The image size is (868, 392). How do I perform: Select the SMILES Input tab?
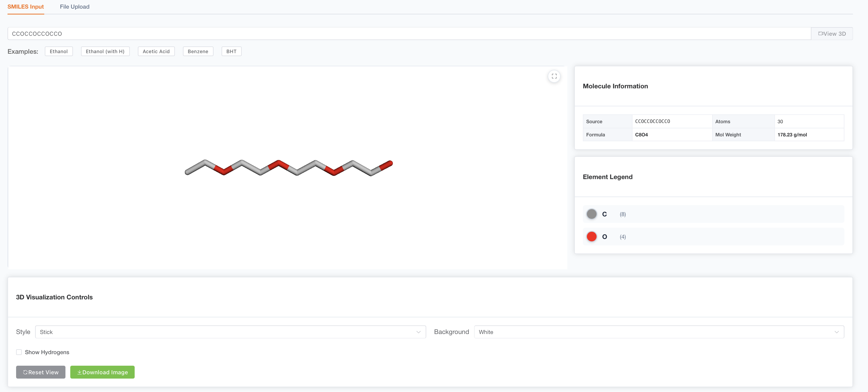click(x=25, y=7)
